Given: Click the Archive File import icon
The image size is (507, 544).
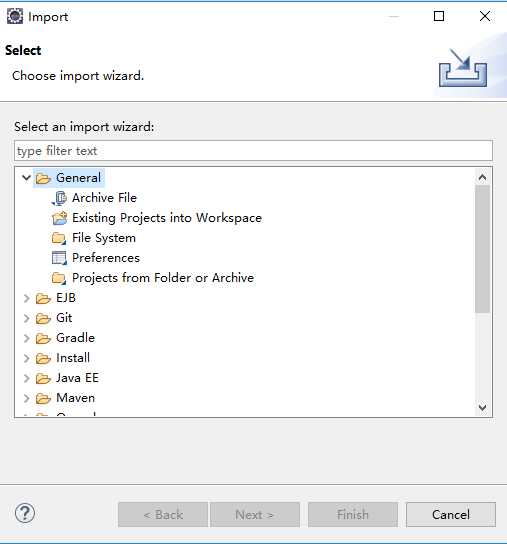Looking at the screenshot, I should [x=59, y=198].
